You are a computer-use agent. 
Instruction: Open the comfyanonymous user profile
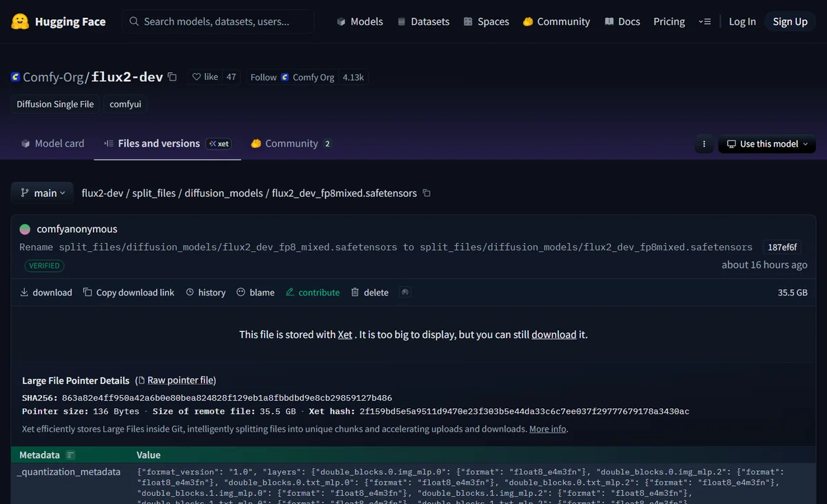pyautogui.click(x=77, y=229)
